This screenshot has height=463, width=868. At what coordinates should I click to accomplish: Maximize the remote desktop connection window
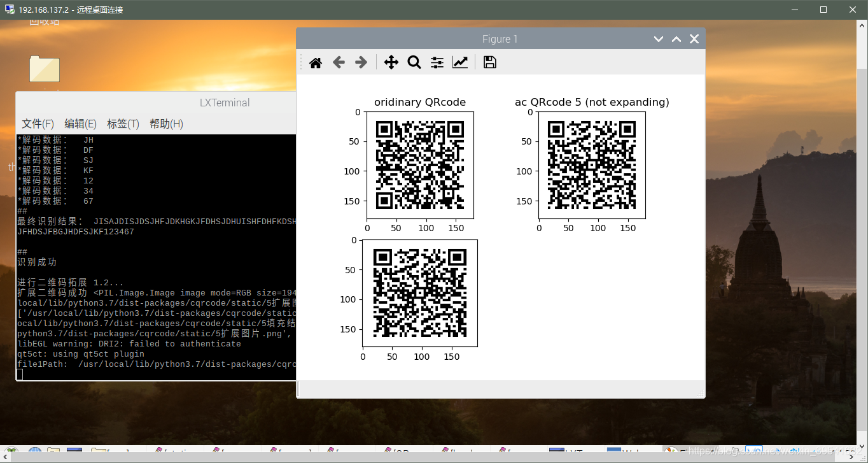823,10
